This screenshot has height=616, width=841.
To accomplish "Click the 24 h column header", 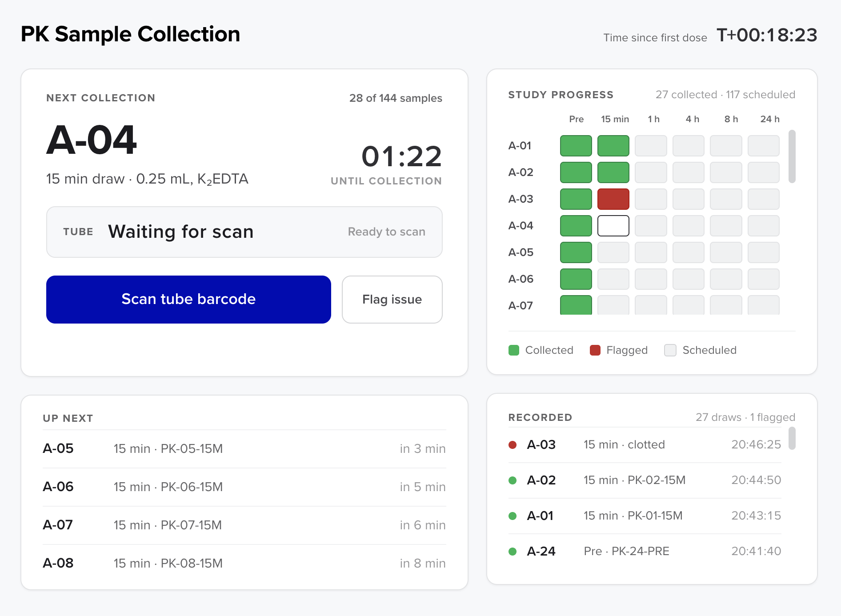I will [769, 119].
